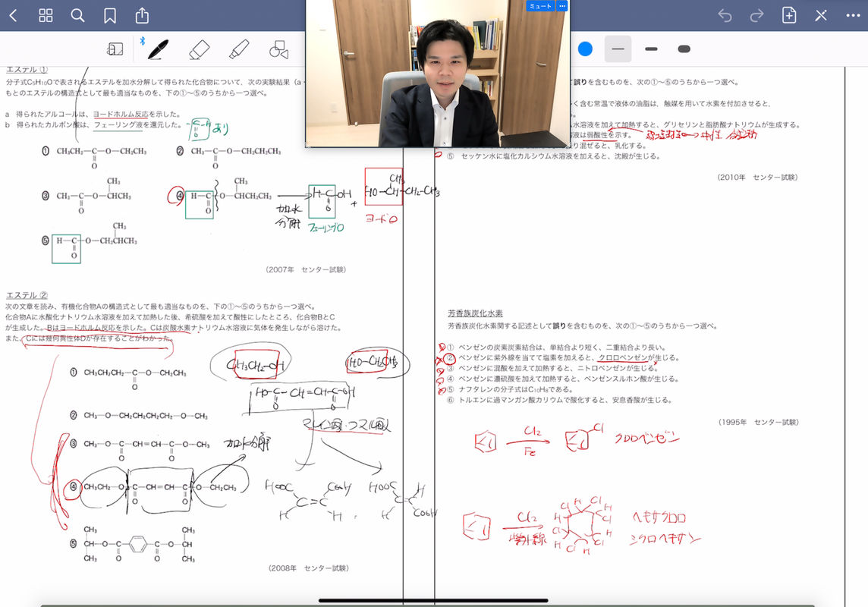Add a new page to the notebook
The width and height of the screenshot is (868, 607).
click(x=789, y=15)
